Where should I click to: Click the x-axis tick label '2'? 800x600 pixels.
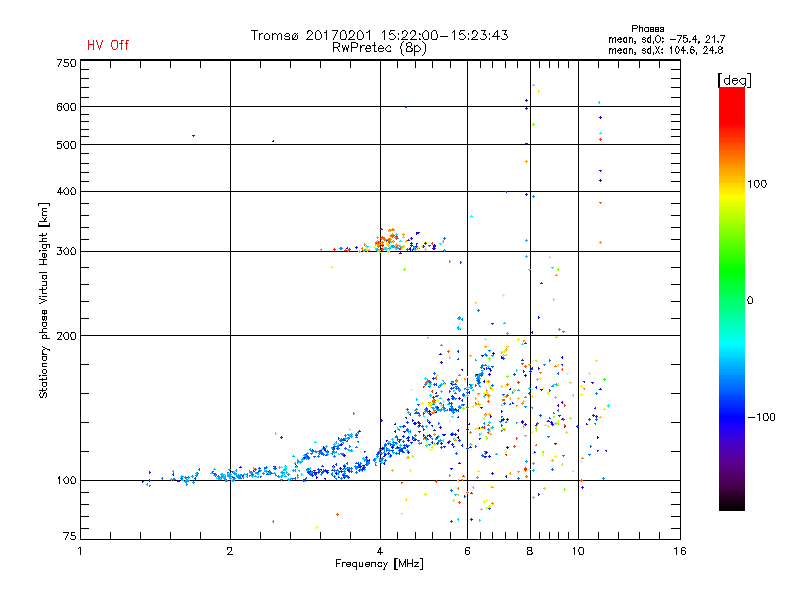(x=230, y=551)
